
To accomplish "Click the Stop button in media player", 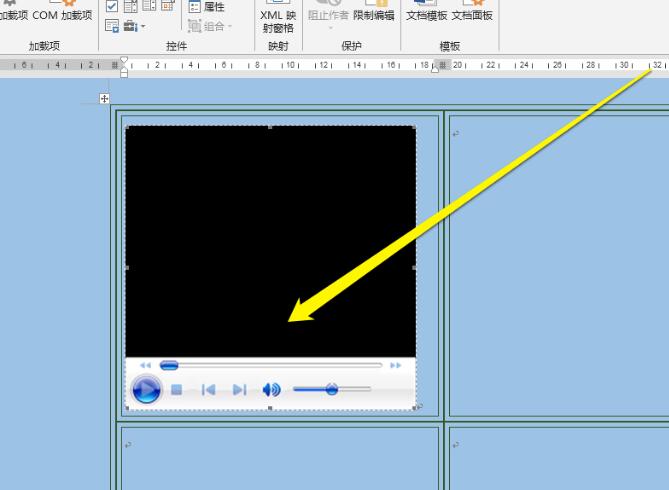I will [176, 390].
